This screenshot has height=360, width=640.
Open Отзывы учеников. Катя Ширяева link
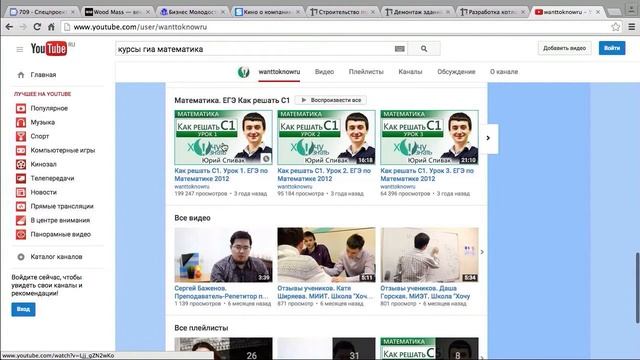[325, 292]
